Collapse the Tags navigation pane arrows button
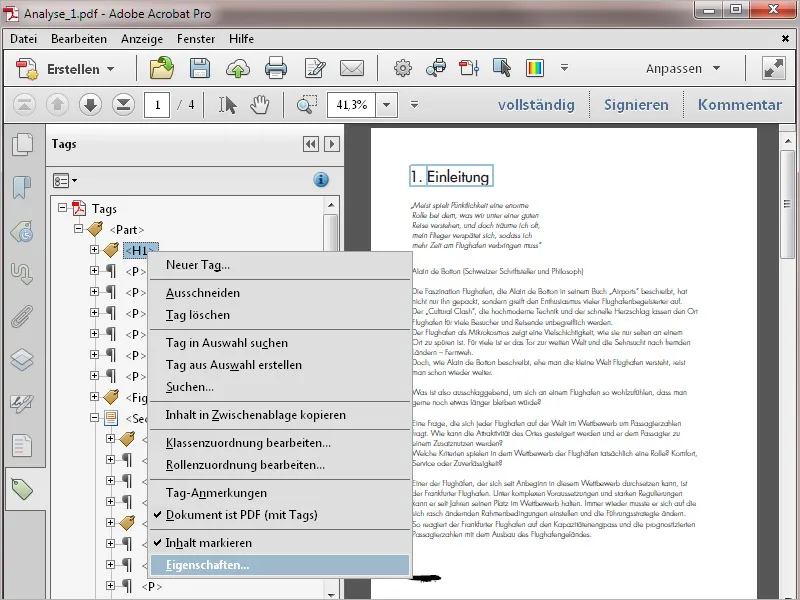800x600 pixels. pos(311,144)
